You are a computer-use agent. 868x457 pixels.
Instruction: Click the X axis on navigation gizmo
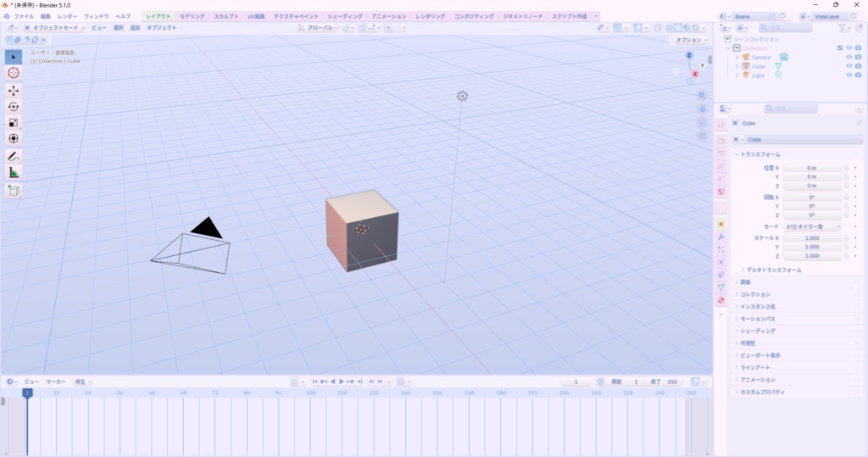pyautogui.click(x=695, y=74)
